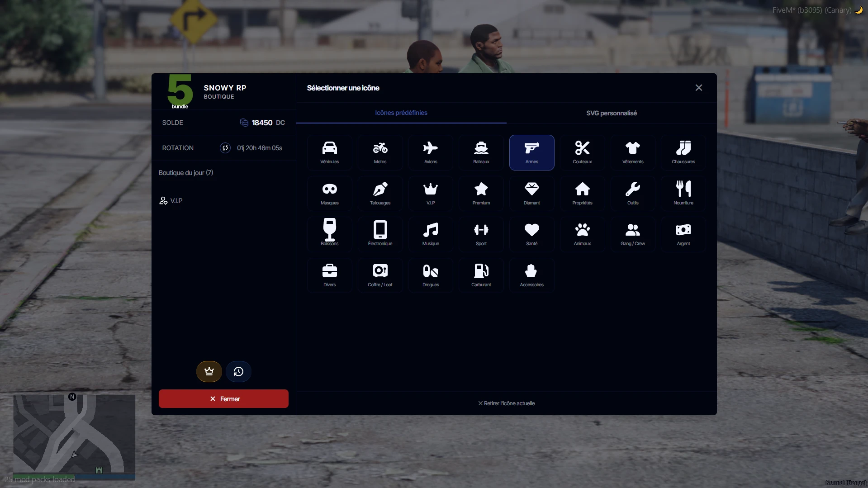
Task: Click the red Fermer button
Action: (x=223, y=399)
